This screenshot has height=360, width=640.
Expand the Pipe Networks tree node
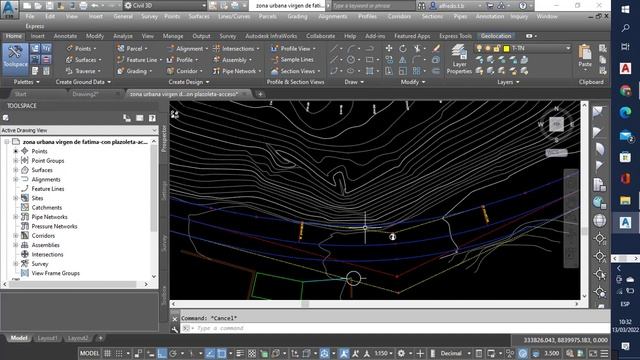click(16, 217)
